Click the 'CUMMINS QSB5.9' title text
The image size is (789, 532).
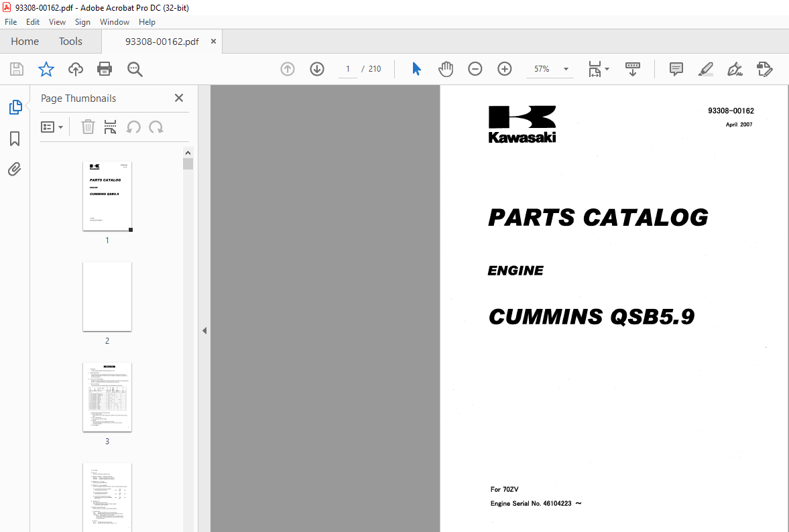tap(591, 317)
